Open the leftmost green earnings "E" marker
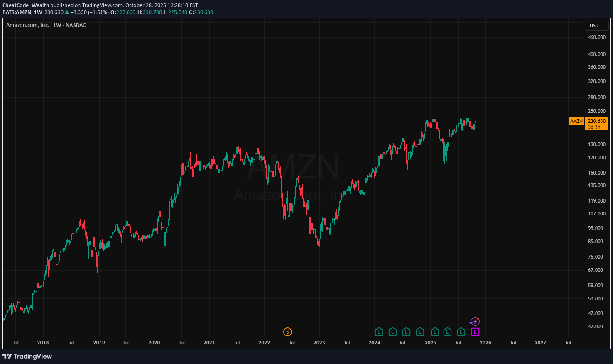 [x=378, y=332]
